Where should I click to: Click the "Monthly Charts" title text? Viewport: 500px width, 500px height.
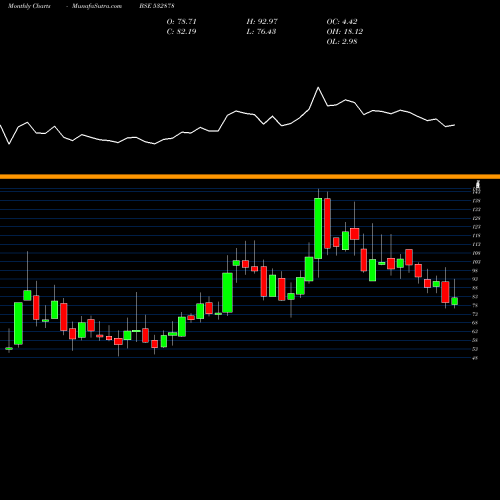point(29,6)
